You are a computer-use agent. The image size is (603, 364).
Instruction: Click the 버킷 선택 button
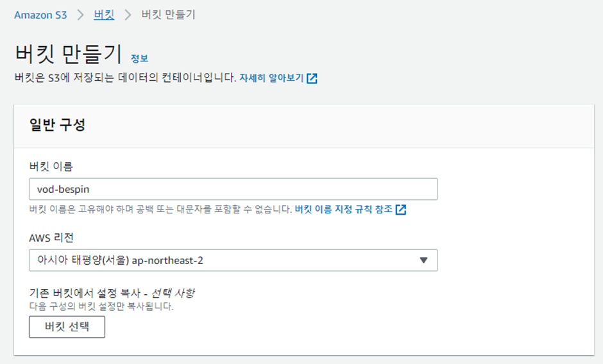click(67, 327)
